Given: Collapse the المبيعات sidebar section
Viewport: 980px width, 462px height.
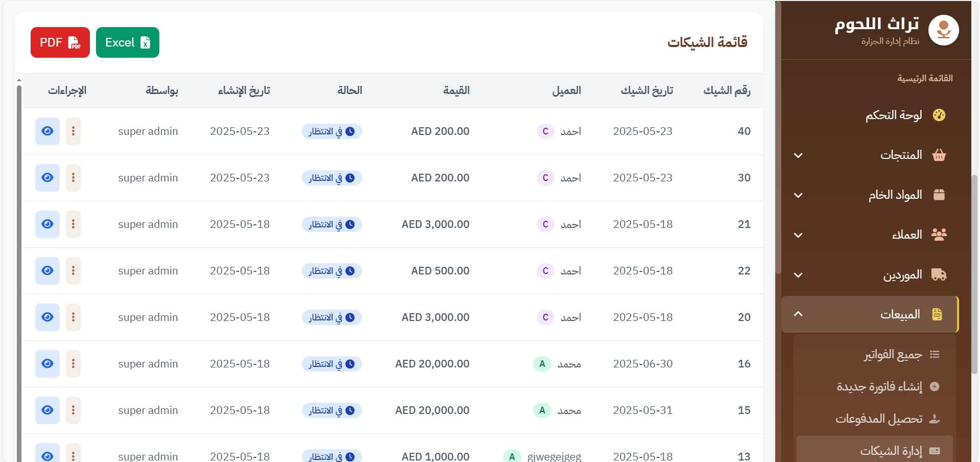Looking at the screenshot, I should (798, 314).
